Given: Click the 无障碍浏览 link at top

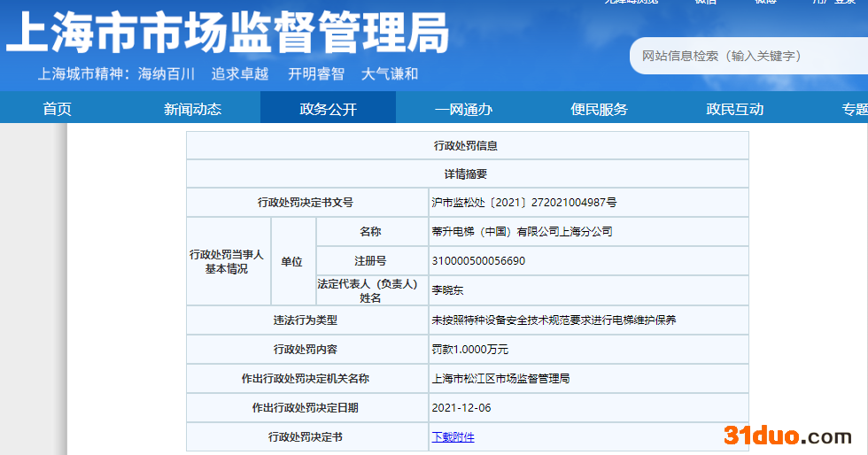Looking at the screenshot, I should (631, 3).
